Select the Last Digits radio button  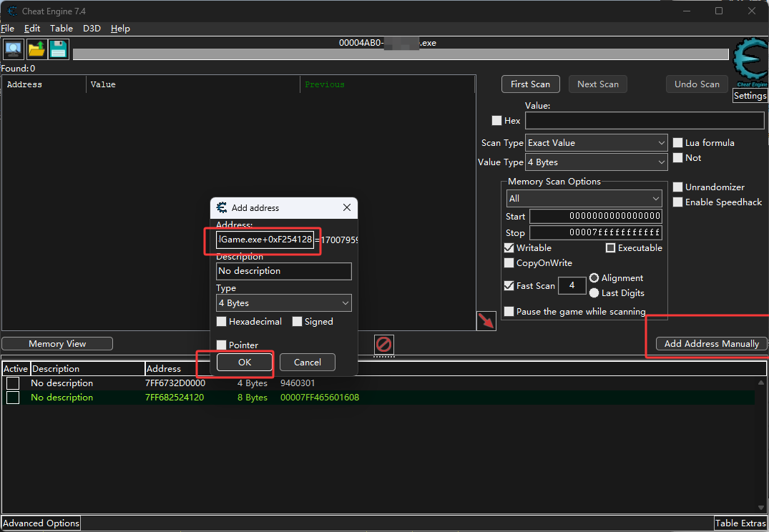pyautogui.click(x=594, y=292)
